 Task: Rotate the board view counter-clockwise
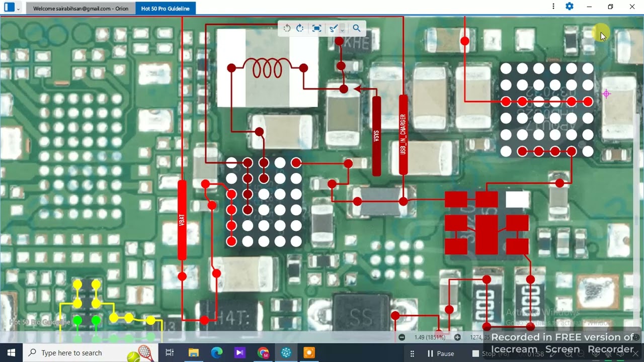287,28
